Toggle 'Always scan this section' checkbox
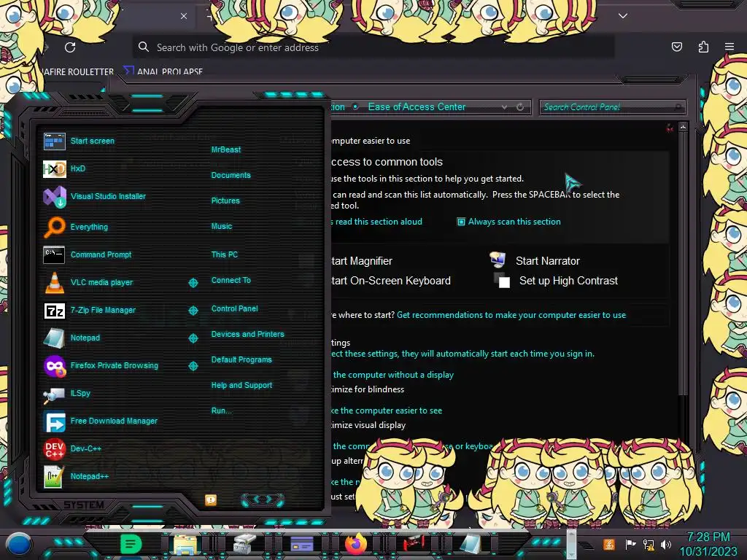 click(461, 222)
